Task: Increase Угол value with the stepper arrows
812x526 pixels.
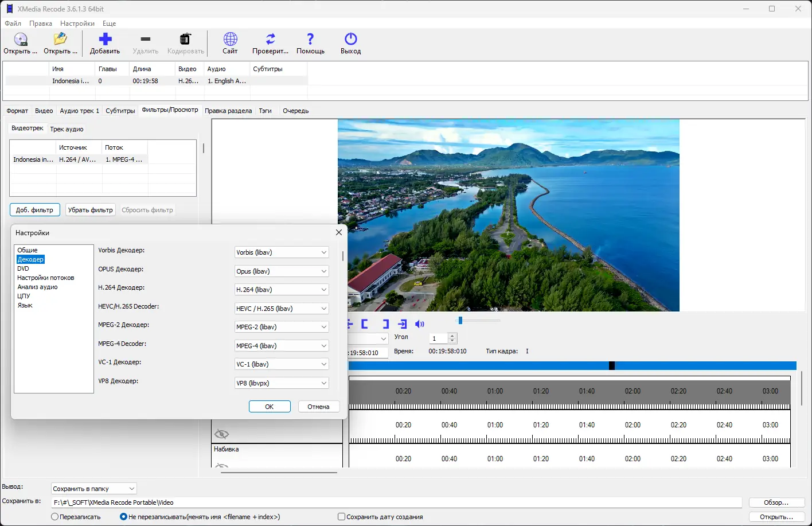Action: (451, 336)
